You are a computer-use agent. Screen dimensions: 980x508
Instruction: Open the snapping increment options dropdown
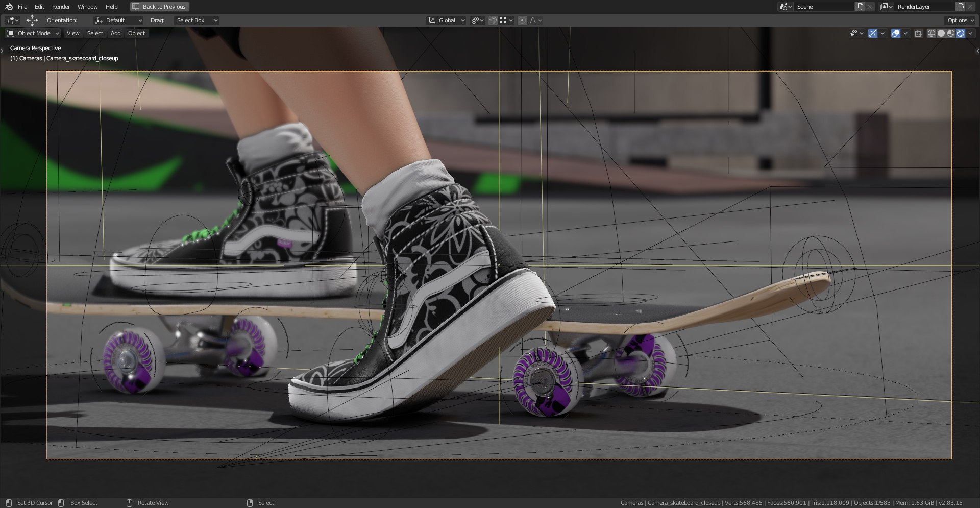506,20
